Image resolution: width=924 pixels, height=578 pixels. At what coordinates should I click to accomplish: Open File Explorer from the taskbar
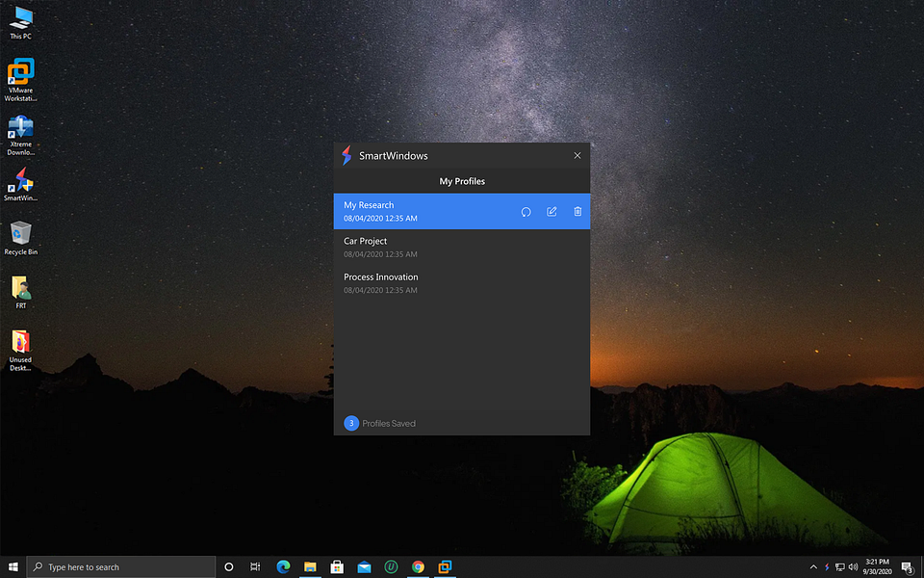[310, 566]
